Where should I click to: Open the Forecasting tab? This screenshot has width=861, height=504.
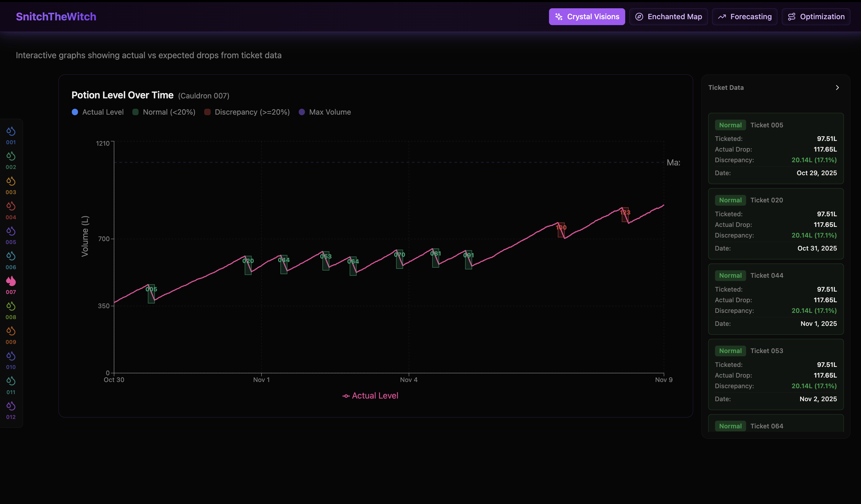745,17
